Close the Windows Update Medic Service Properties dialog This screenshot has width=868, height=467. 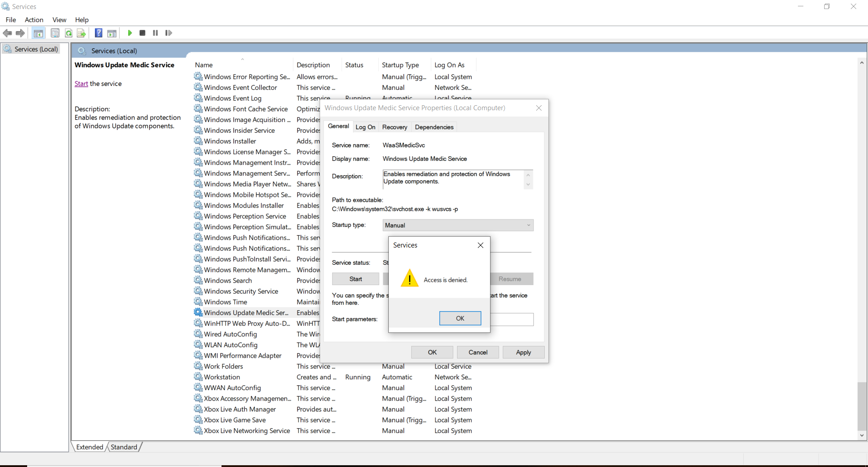539,108
